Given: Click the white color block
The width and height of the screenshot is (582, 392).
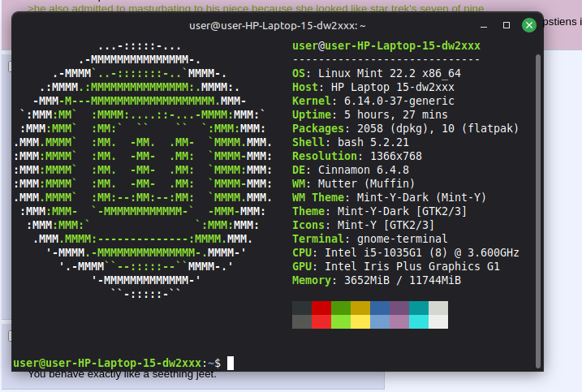Looking at the screenshot, I should 438,321.
